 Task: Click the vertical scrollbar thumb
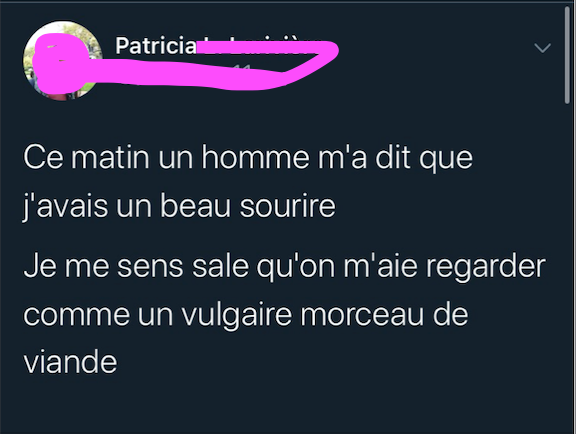point(569,55)
